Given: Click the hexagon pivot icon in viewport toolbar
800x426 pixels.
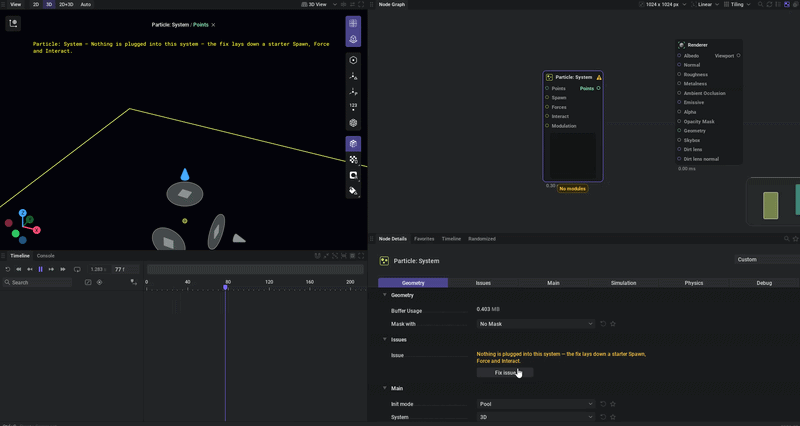Looking at the screenshot, I should pos(353,60).
